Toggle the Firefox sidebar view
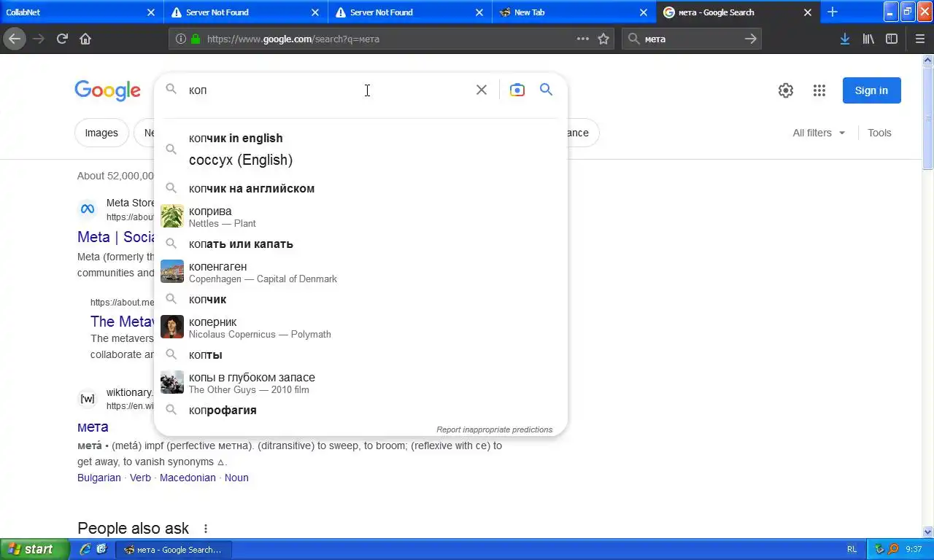The image size is (934, 560). pos(892,39)
